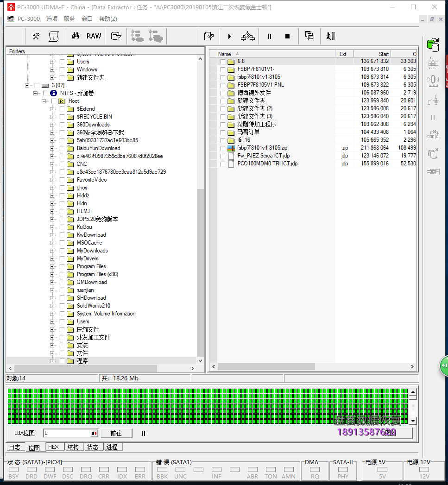
Task: Open the 帮助(Z) menu
Action: (108, 19)
